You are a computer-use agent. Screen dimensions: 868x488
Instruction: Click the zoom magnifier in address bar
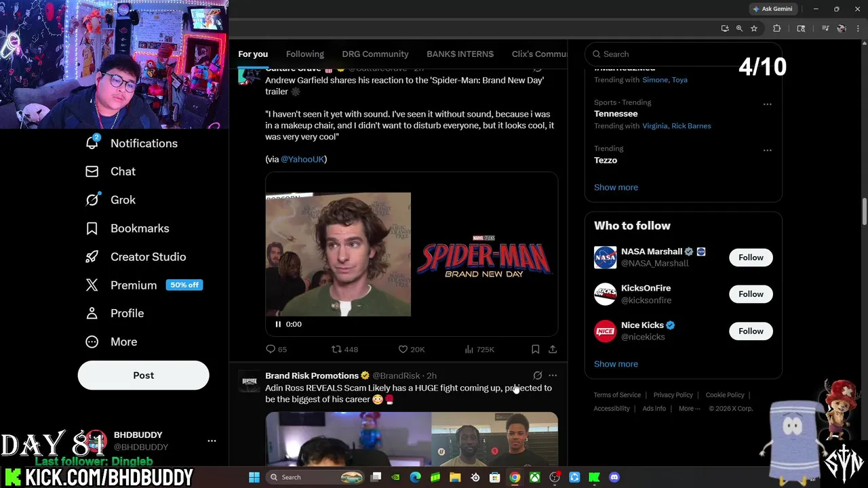739,28
